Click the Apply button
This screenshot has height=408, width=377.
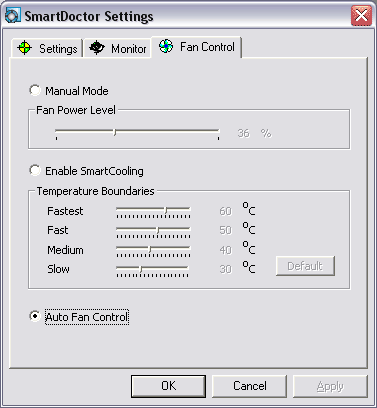[x=330, y=386]
